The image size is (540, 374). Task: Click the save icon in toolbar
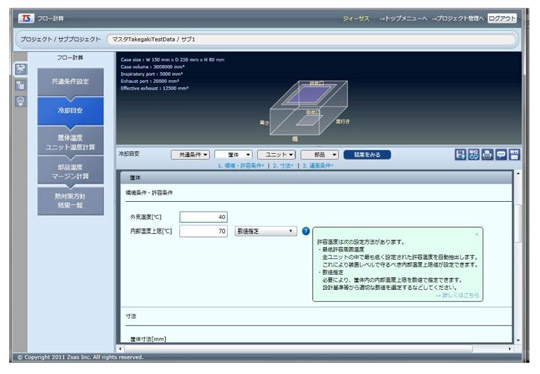click(x=460, y=155)
